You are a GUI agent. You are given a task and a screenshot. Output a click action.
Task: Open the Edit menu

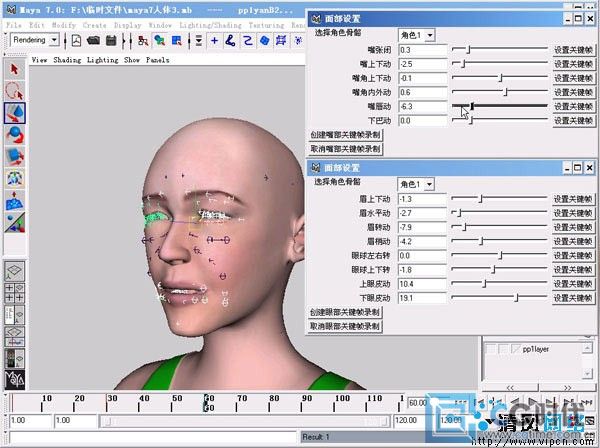click(x=37, y=25)
